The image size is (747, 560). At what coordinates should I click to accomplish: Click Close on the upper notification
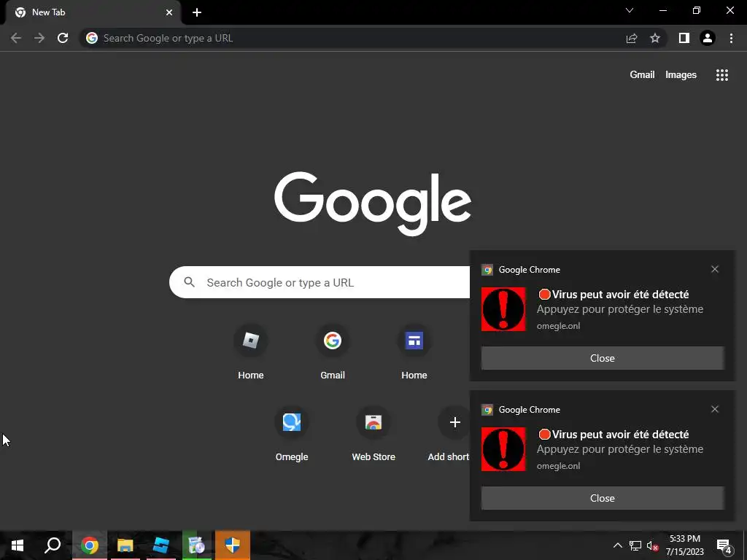[x=602, y=358]
